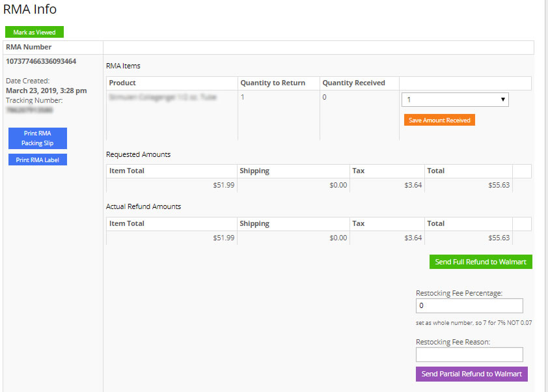The width and height of the screenshot is (548, 392).
Task: Click the Print RMA Label button
Action: pos(37,159)
